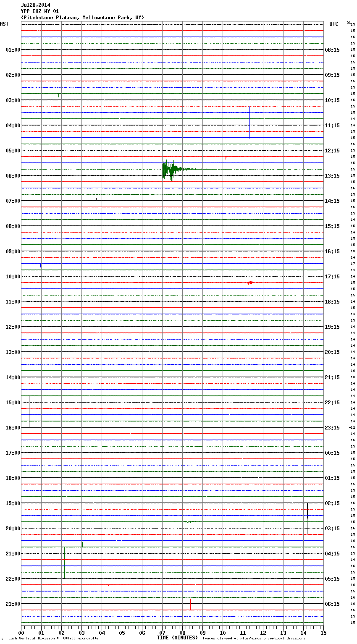
Task: Click the black vertical spike near 15:00 MST
Action: (29, 411)
